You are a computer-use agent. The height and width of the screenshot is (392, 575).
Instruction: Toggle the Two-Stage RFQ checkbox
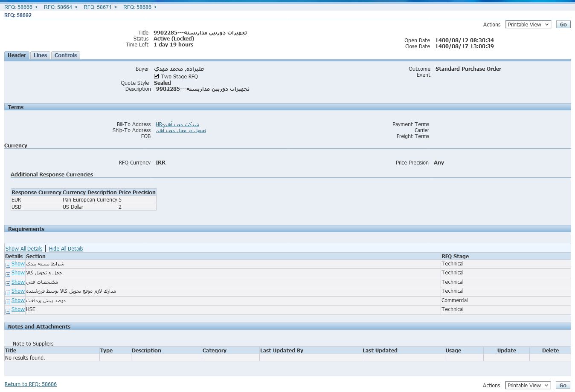click(157, 76)
